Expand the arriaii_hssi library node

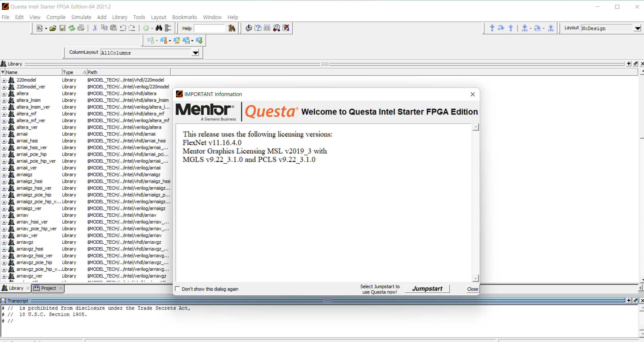[x=4, y=141]
